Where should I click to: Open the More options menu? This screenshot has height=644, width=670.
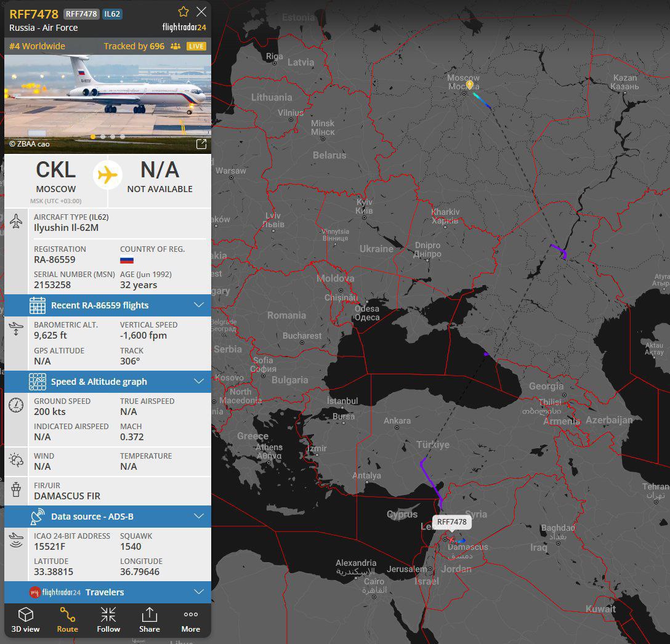coord(191,620)
